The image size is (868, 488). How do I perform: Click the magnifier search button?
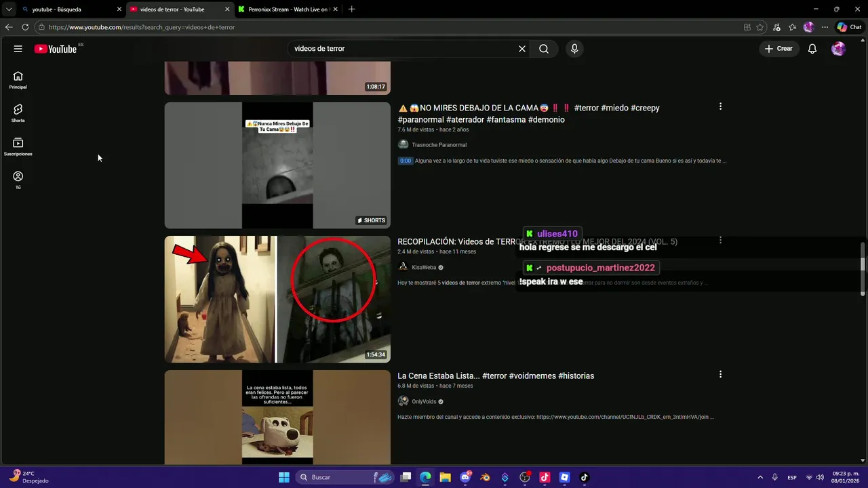pyautogui.click(x=544, y=49)
